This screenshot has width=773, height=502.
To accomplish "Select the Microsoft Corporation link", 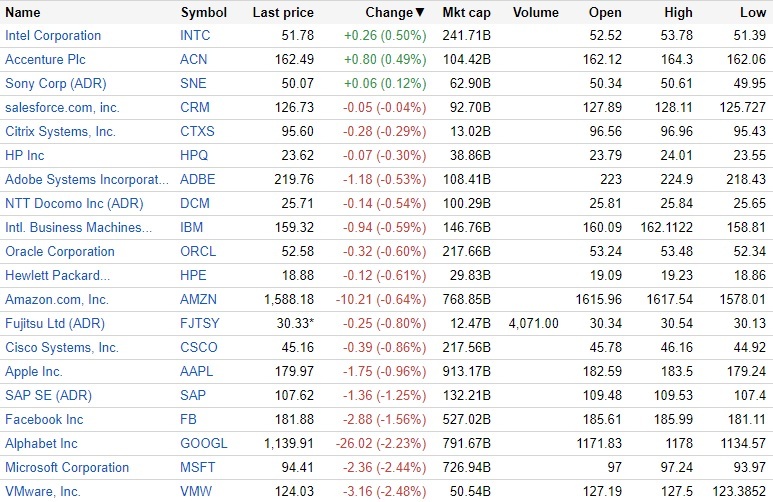I will coord(67,468).
